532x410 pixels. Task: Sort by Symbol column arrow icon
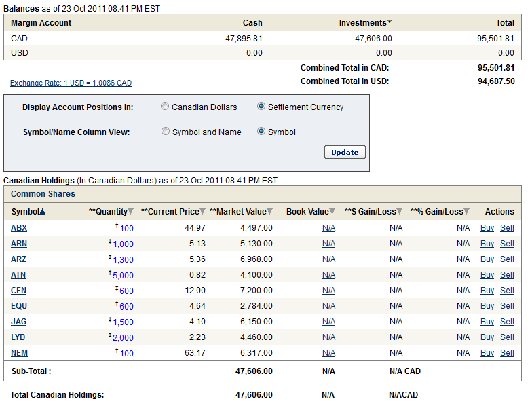(x=43, y=212)
